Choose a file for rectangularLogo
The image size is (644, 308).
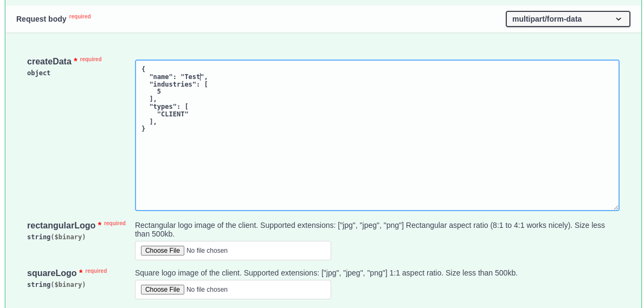[x=162, y=251]
